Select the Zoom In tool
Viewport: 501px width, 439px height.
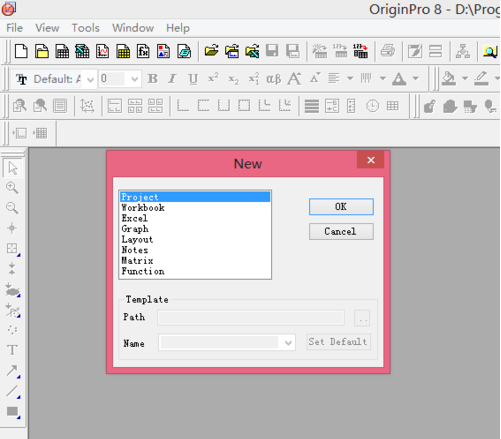12,188
